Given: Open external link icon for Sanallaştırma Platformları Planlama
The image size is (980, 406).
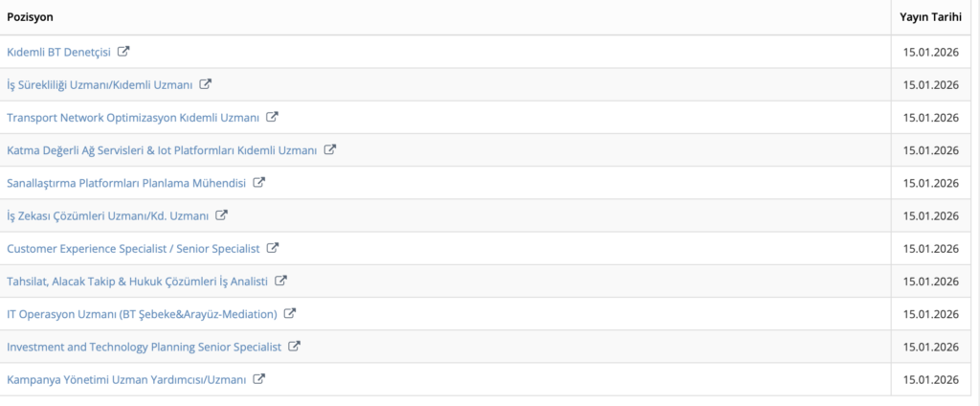Looking at the screenshot, I should coord(258,182).
